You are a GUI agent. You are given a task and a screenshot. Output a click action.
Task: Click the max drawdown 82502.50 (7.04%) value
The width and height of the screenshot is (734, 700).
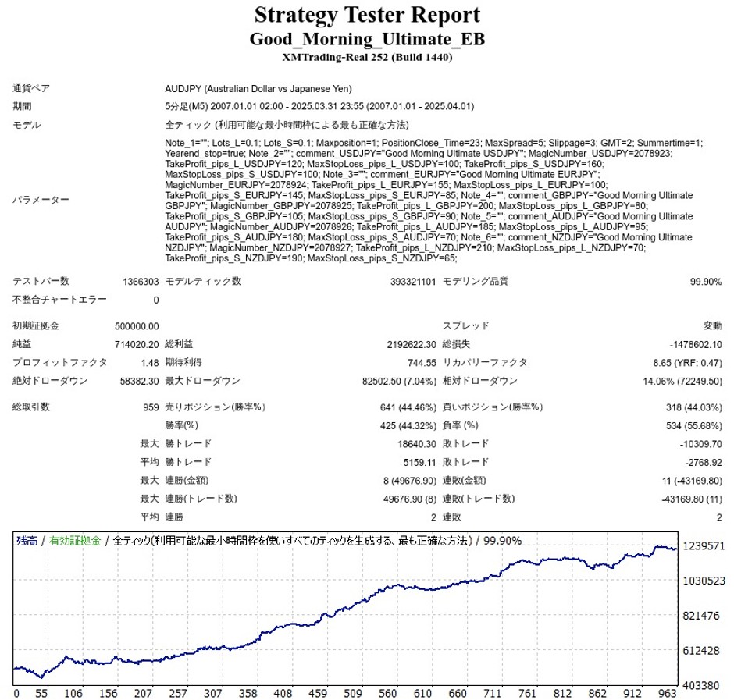(399, 382)
